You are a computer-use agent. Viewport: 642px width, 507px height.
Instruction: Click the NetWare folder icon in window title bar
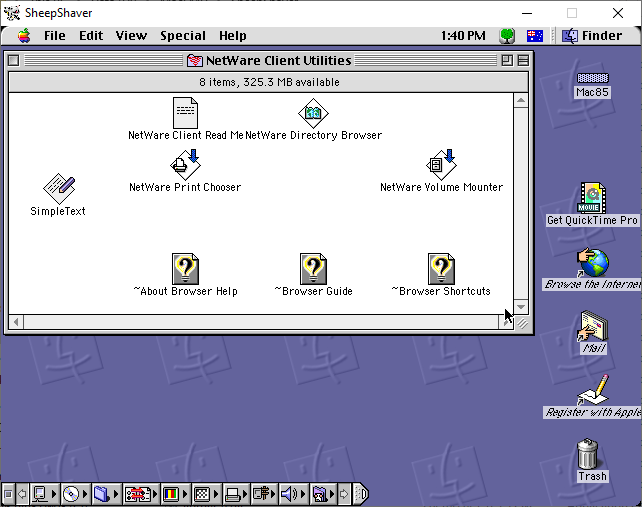tap(194, 61)
